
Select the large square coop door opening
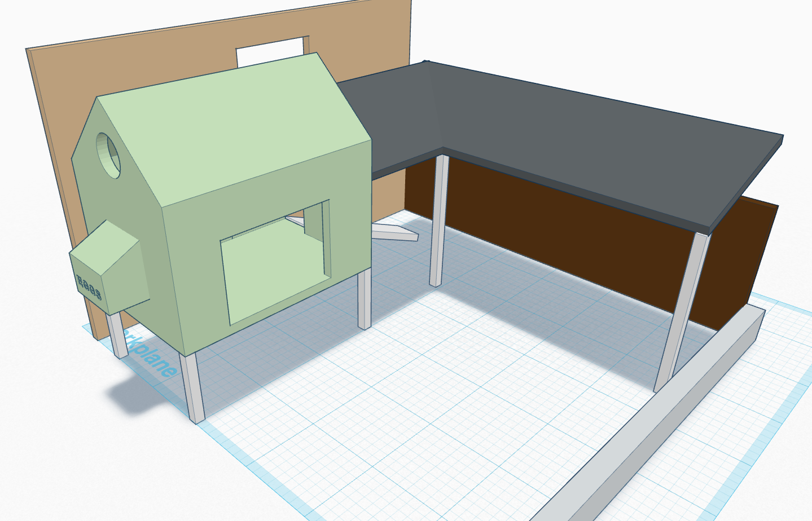click(274, 265)
